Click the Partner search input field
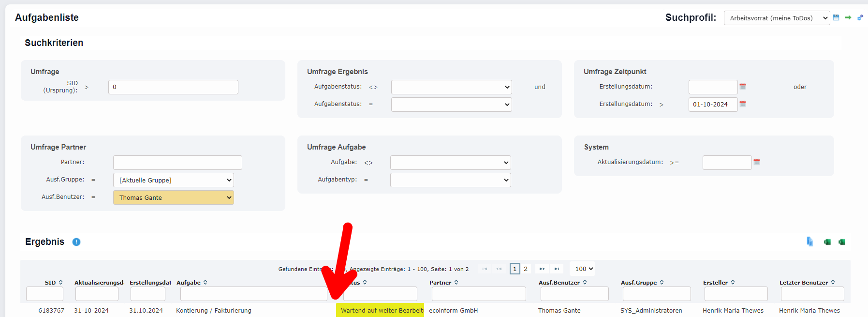 tap(177, 163)
